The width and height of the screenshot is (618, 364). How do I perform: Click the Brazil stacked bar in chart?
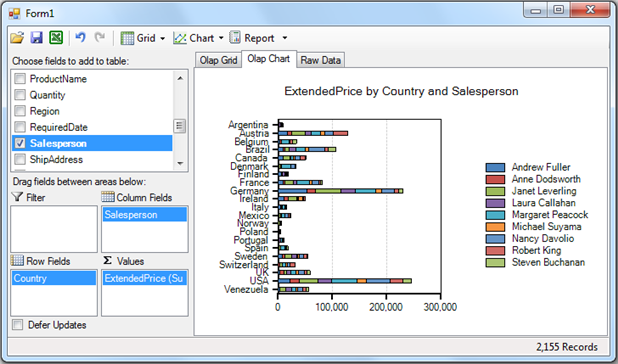(307, 150)
